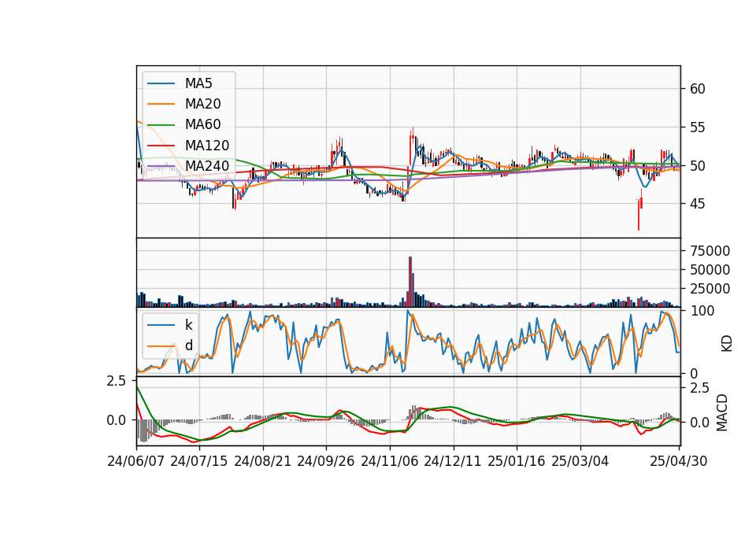This screenshot has height=543, width=756.
Task: Click the blue MA5 legend line sample
Action: (161, 84)
